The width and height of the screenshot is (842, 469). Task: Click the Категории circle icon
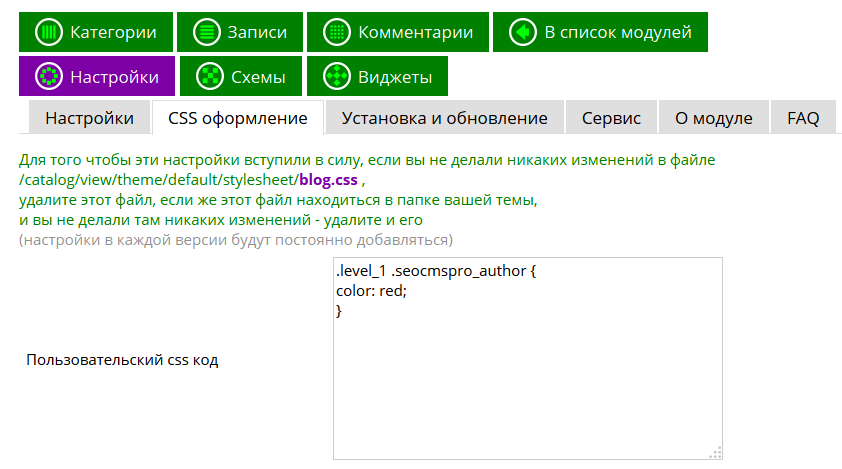coord(49,33)
